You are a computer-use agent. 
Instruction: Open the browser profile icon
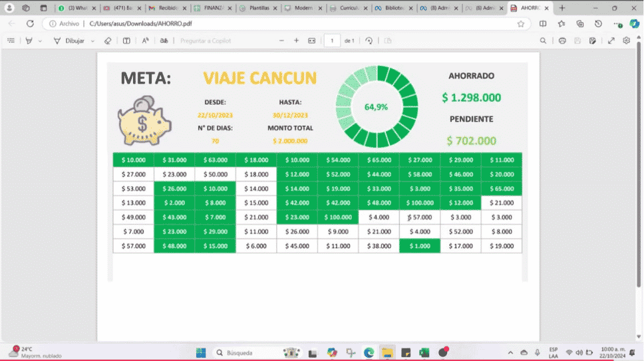click(9, 8)
